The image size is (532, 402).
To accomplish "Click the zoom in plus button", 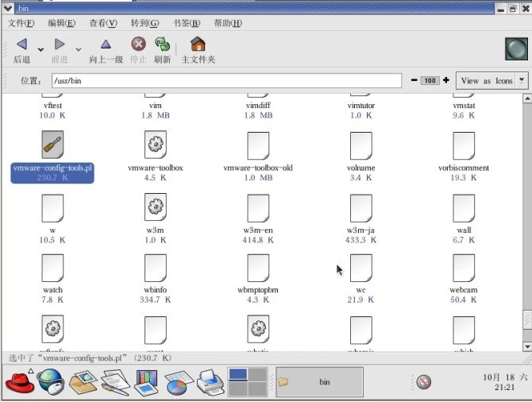I will pos(446,81).
